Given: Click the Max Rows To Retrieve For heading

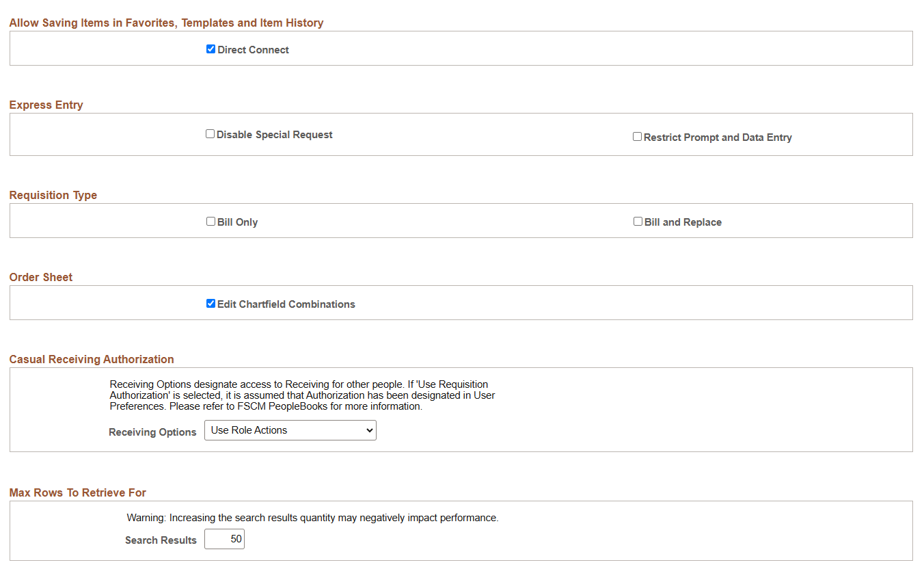Looking at the screenshot, I should (x=78, y=492).
